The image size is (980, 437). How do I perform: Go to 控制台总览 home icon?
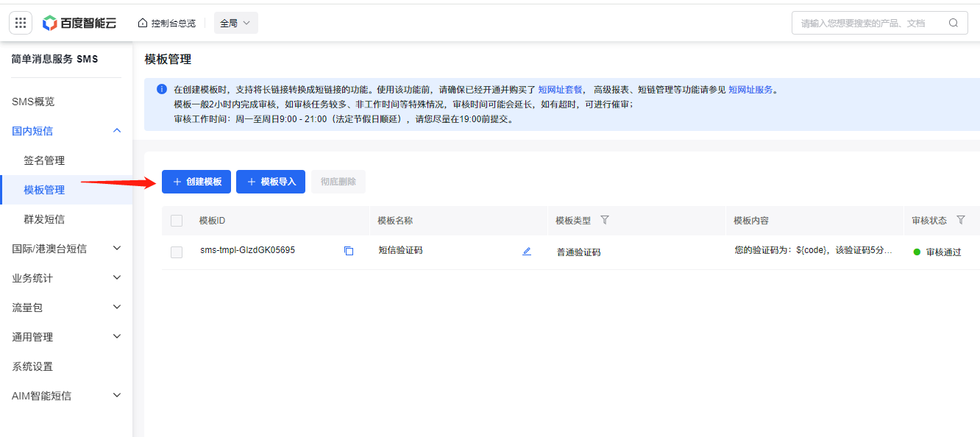[x=143, y=23]
